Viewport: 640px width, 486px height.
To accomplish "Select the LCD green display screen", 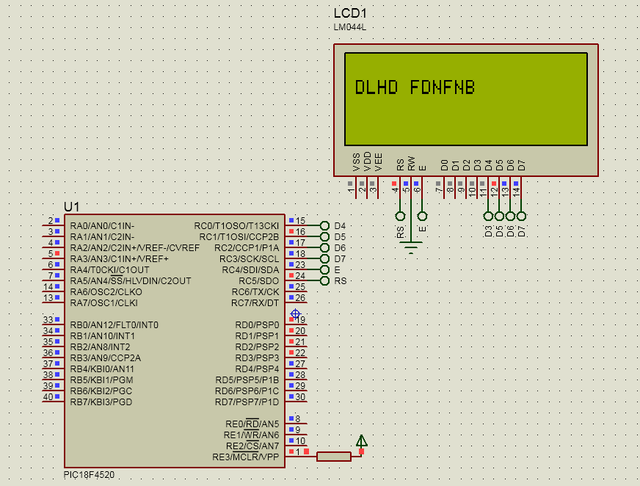I will click(466, 99).
